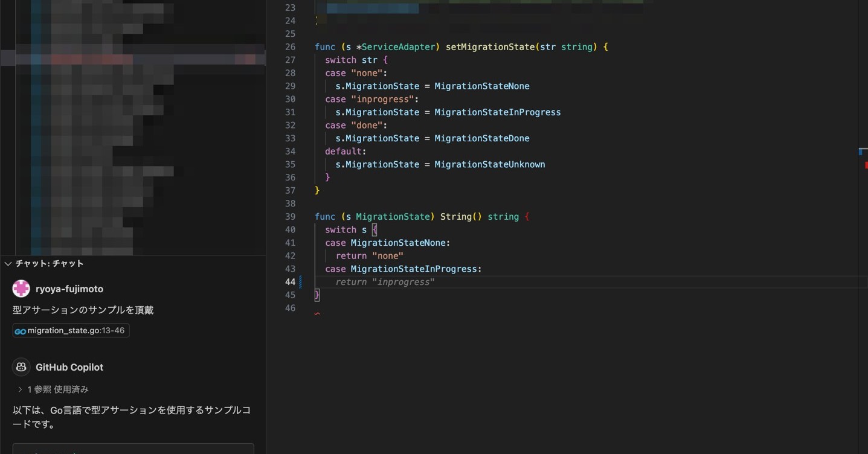Click the red opening brace on line 39

tap(527, 217)
